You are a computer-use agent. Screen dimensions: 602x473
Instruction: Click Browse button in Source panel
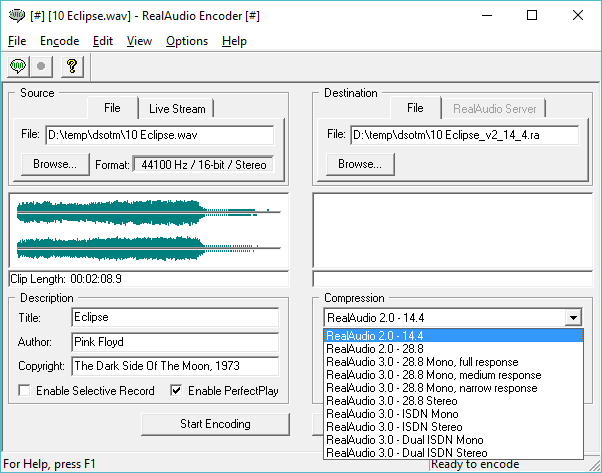[x=53, y=164]
